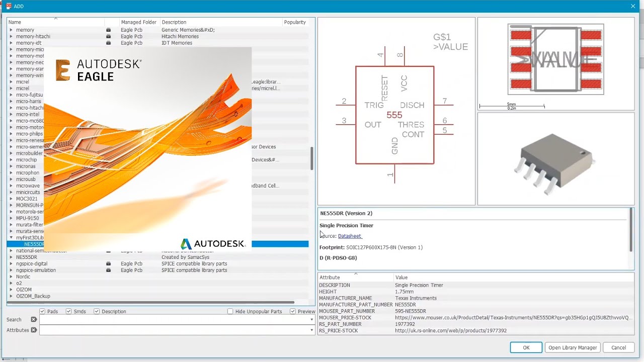The width and height of the screenshot is (644, 362).
Task: Uncheck the Smds checkbox
Action: tap(68, 312)
